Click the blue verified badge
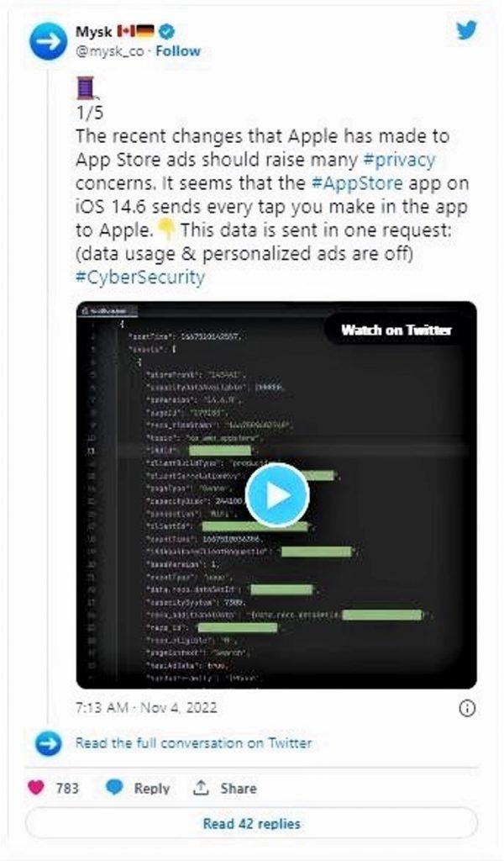 point(169,31)
